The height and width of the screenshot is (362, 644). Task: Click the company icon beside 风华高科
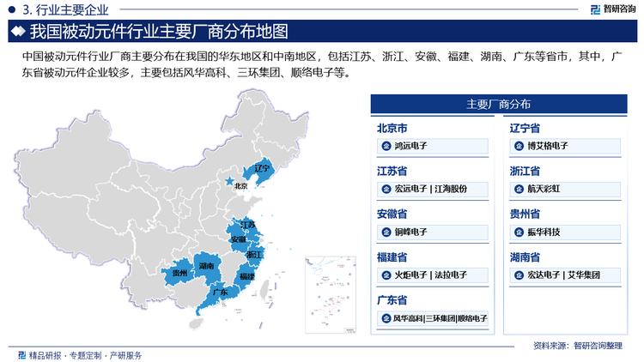tap(386, 318)
